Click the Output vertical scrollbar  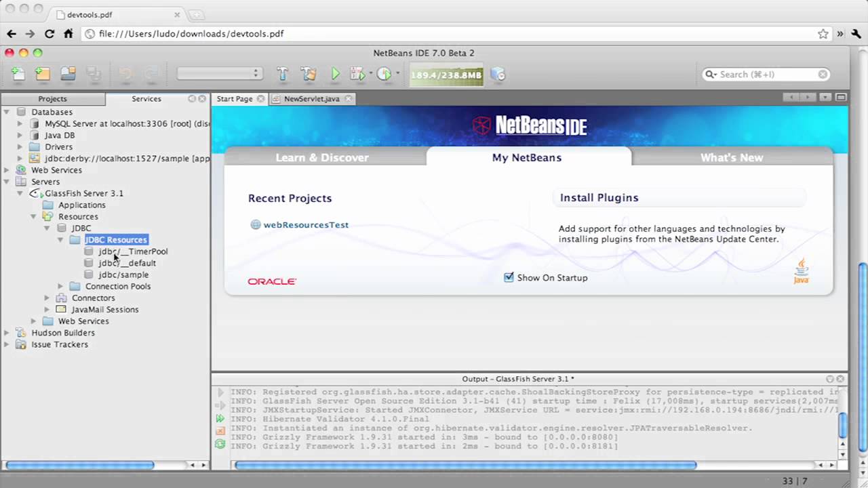point(842,425)
